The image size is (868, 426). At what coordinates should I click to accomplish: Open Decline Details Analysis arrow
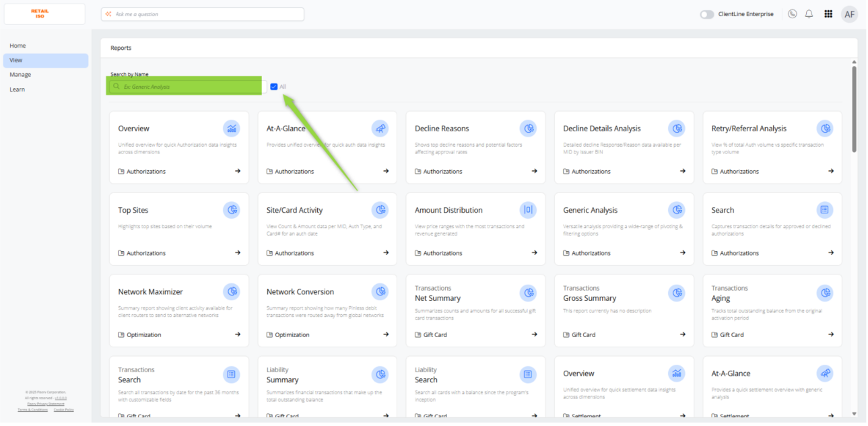(683, 171)
